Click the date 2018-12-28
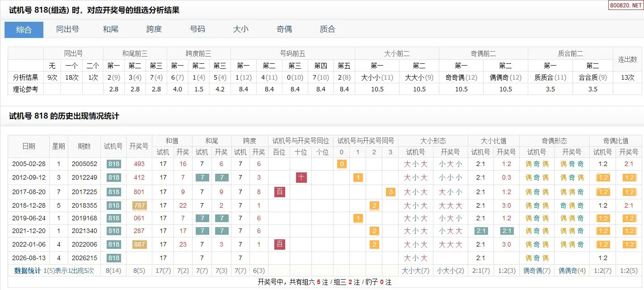 pos(29,206)
